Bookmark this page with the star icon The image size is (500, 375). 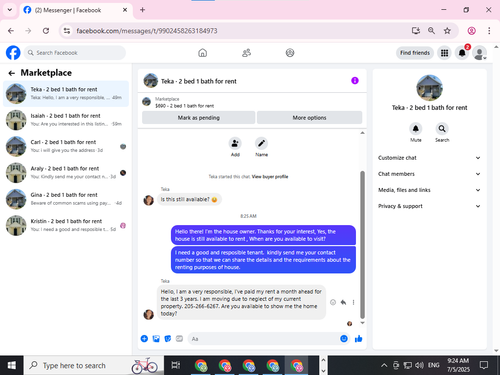click(x=447, y=31)
